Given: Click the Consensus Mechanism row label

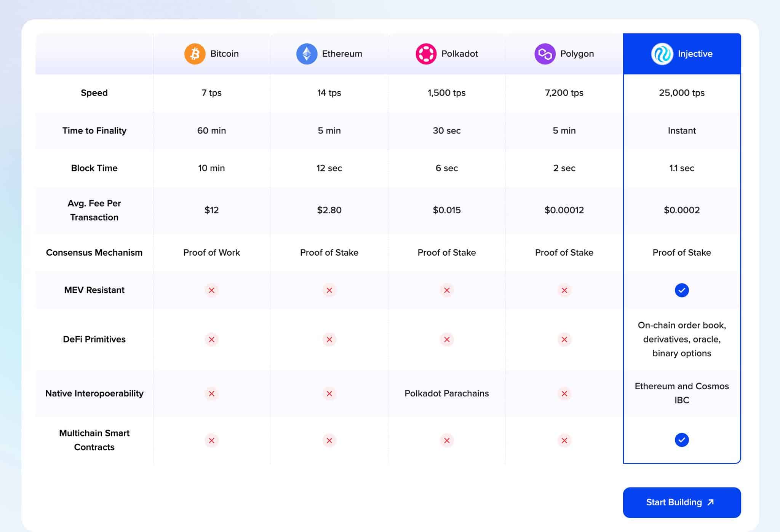Looking at the screenshot, I should [94, 253].
